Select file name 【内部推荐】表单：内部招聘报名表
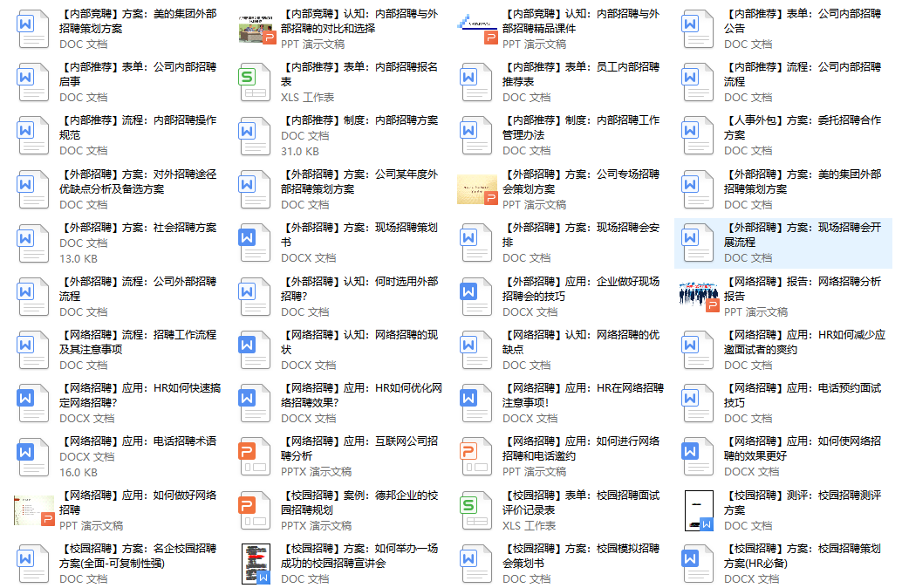 pyautogui.click(x=359, y=74)
